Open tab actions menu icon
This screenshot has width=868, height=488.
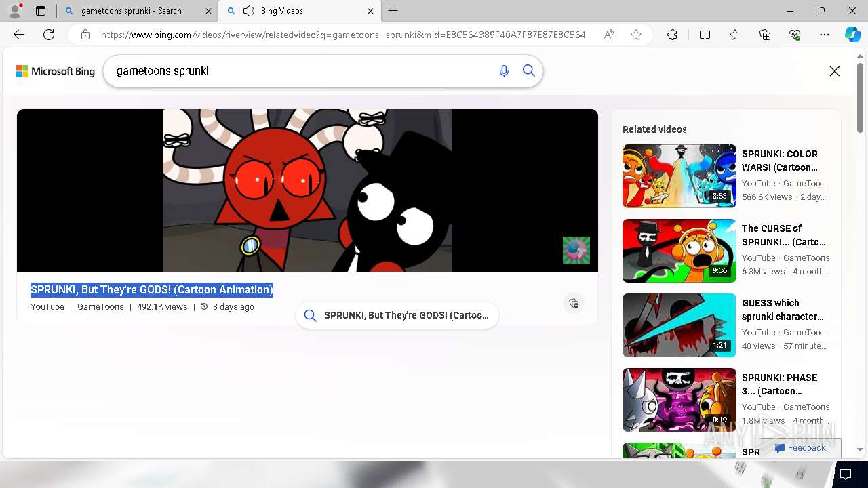[x=41, y=11]
